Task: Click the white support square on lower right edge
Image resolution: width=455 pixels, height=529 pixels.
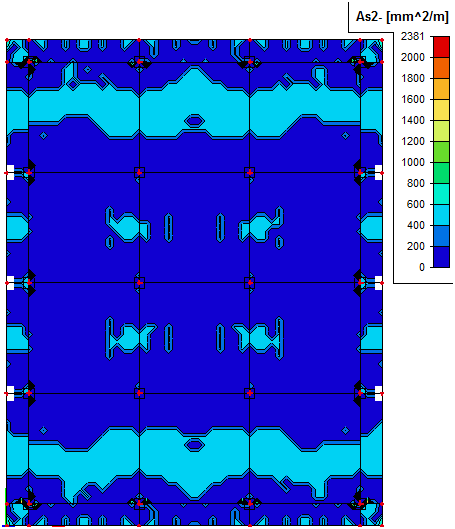Action: [378, 393]
